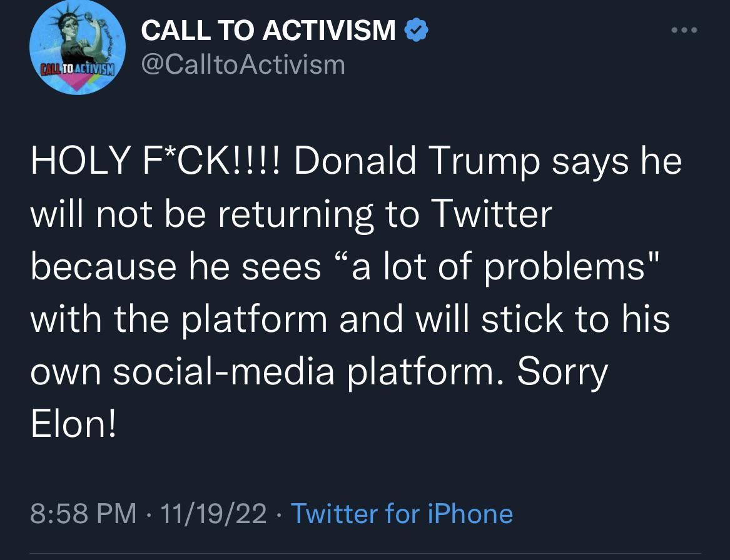Tap the words 'HOLY F*CK!!!!' in tweet

click(156, 161)
